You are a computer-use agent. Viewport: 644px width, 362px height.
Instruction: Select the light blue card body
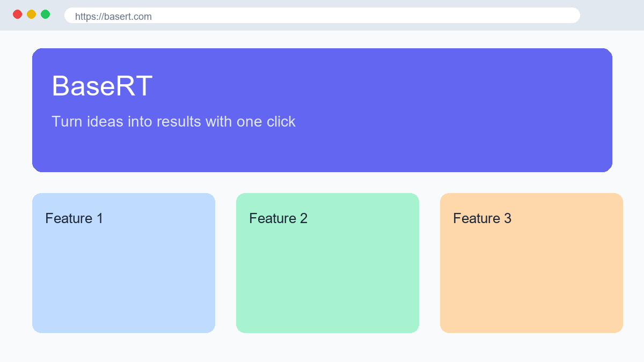point(123,279)
